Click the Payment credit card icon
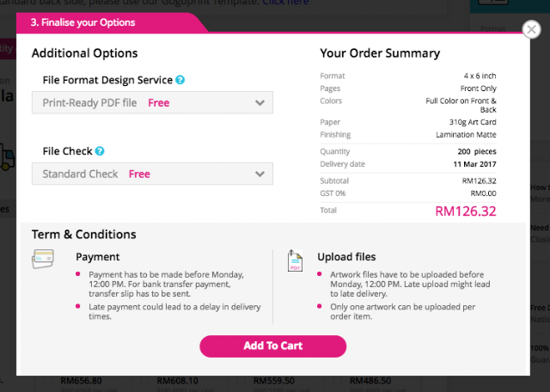The width and height of the screenshot is (550, 392). (44, 258)
